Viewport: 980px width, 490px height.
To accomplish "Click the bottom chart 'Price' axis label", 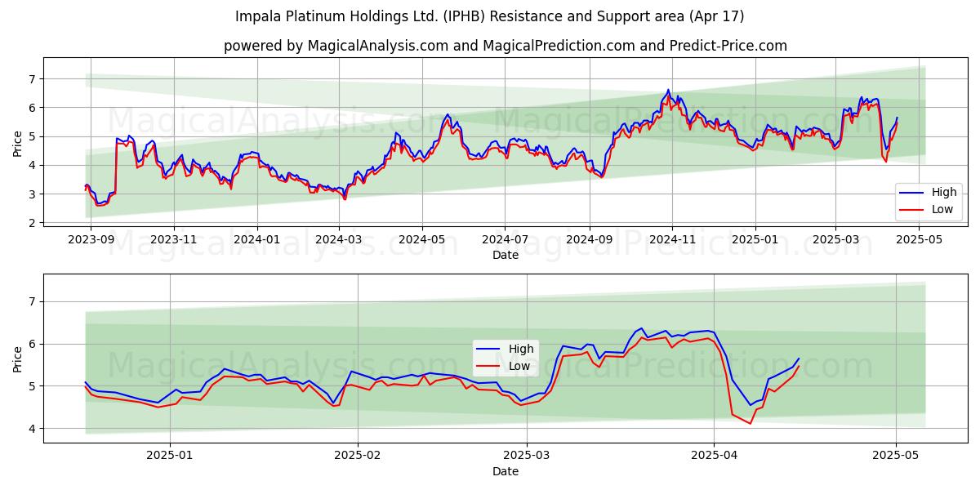I will (x=18, y=359).
